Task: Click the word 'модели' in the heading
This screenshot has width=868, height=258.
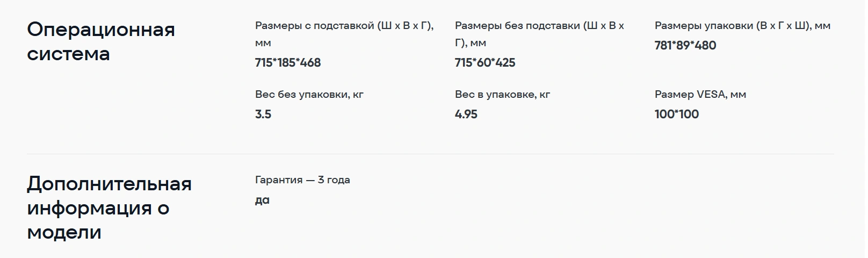Action: tap(64, 232)
